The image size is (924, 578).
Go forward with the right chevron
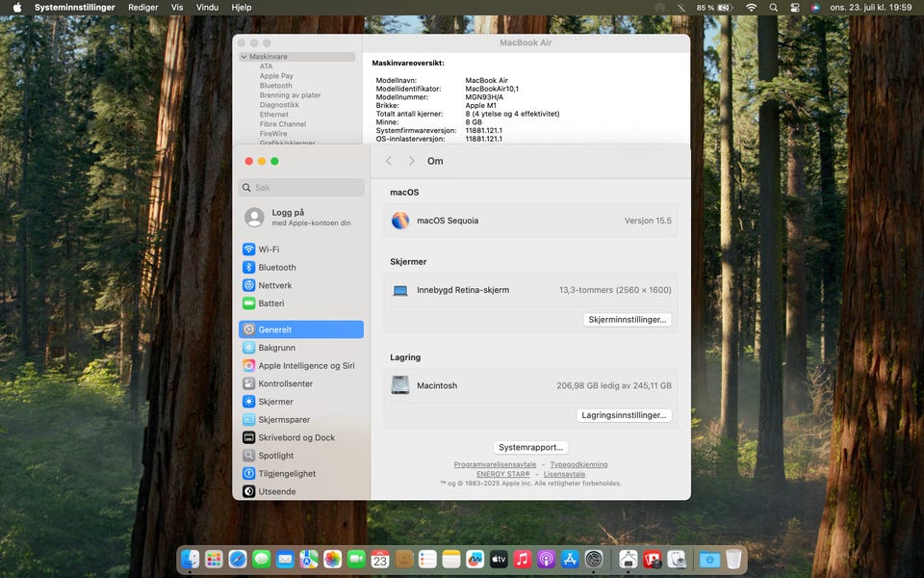coord(411,161)
